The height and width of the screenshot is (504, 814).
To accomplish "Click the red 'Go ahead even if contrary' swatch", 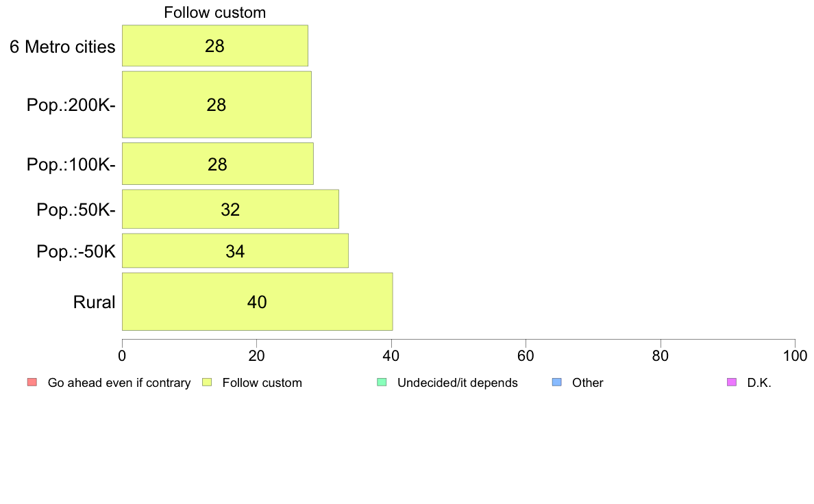I will click(x=32, y=383).
